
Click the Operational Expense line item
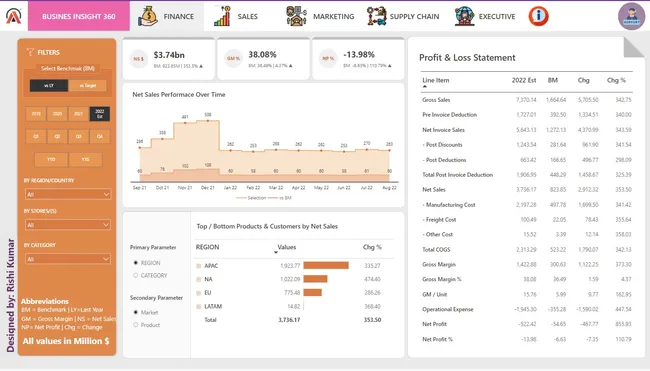[448, 309]
